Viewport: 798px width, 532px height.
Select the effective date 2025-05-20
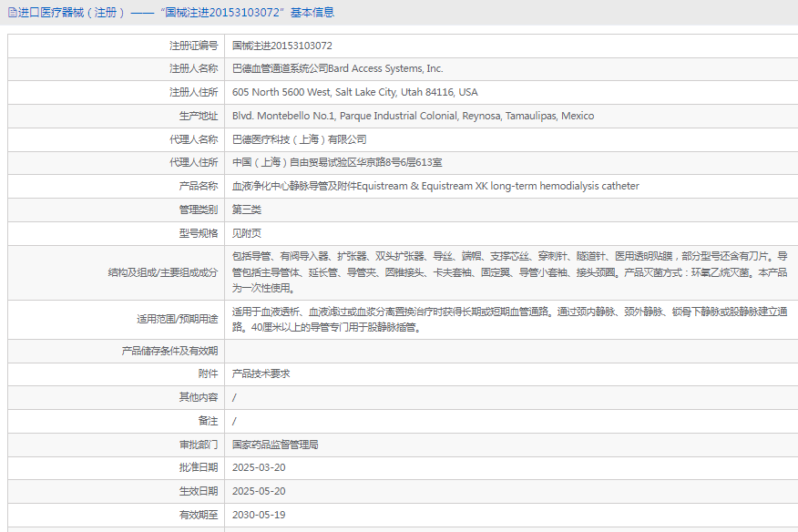click(259, 491)
